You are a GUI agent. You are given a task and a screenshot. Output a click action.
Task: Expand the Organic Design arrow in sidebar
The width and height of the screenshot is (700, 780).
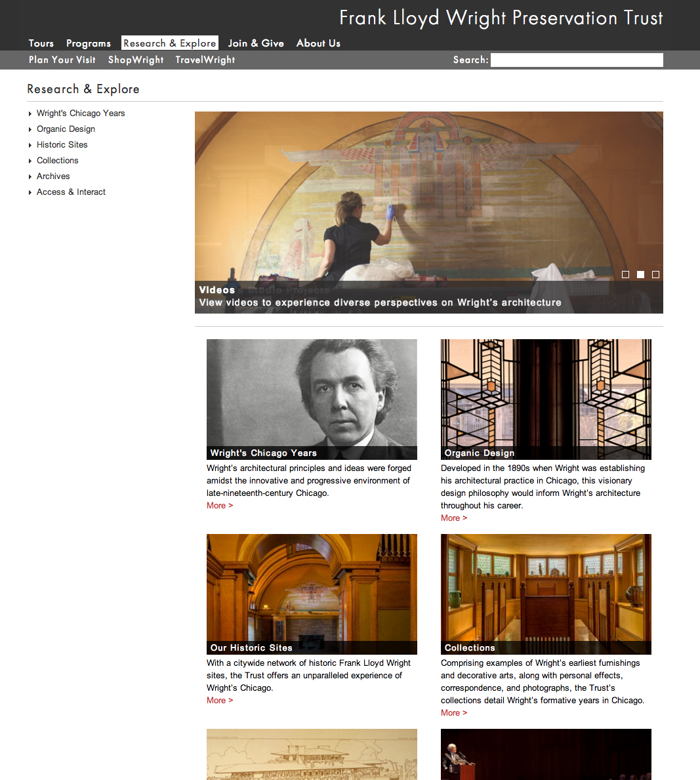coord(30,129)
